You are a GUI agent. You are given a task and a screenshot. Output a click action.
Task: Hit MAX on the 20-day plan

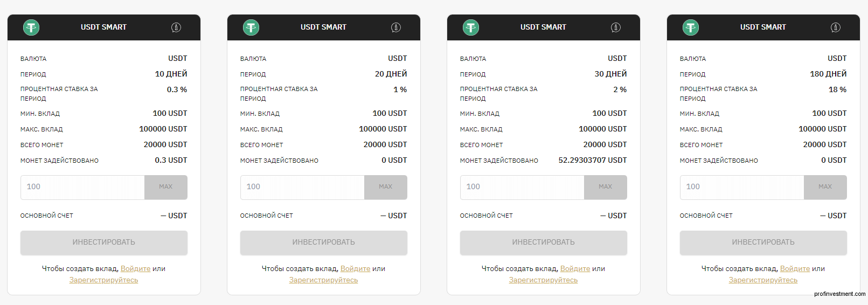coord(386,187)
